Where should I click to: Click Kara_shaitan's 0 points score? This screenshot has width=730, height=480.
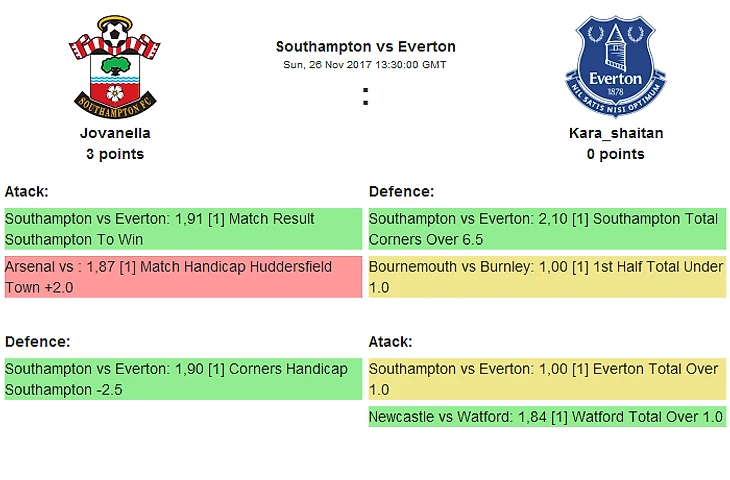coord(615,154)
